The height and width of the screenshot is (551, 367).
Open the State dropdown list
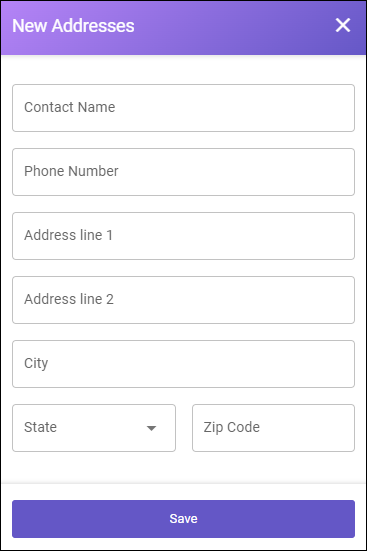94,428
